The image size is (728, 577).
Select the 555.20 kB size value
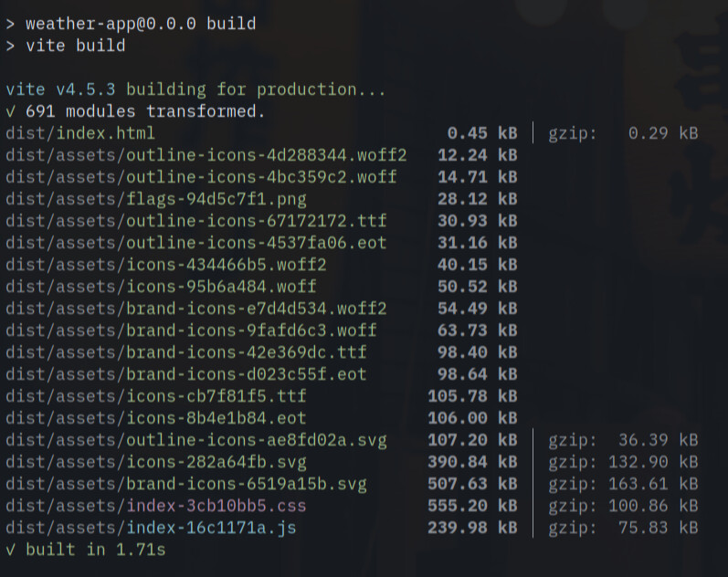(472, 506)
